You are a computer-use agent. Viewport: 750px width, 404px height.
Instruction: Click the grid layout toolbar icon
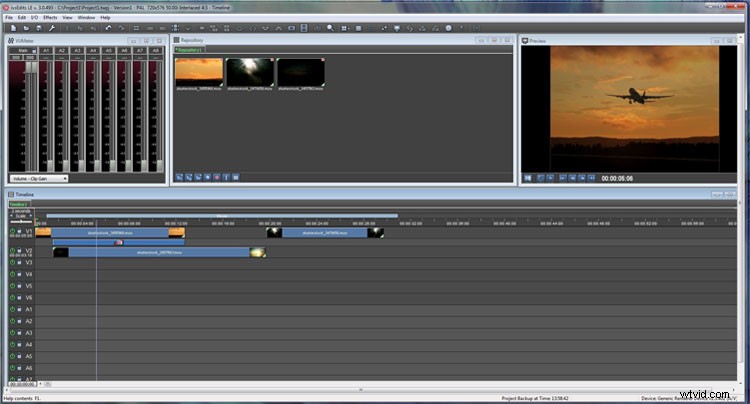pyautogui.click(x=358, y=28)
